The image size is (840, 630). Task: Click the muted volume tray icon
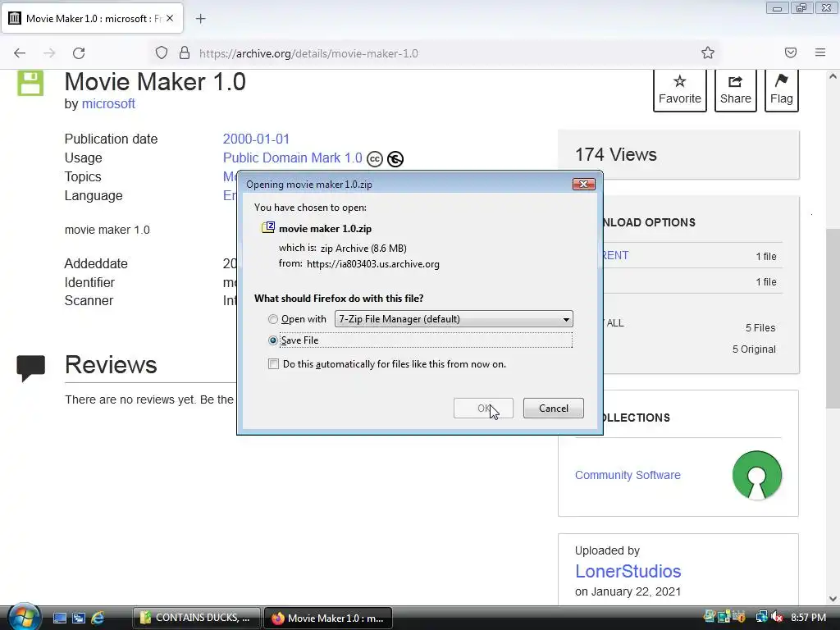(777, 617)
